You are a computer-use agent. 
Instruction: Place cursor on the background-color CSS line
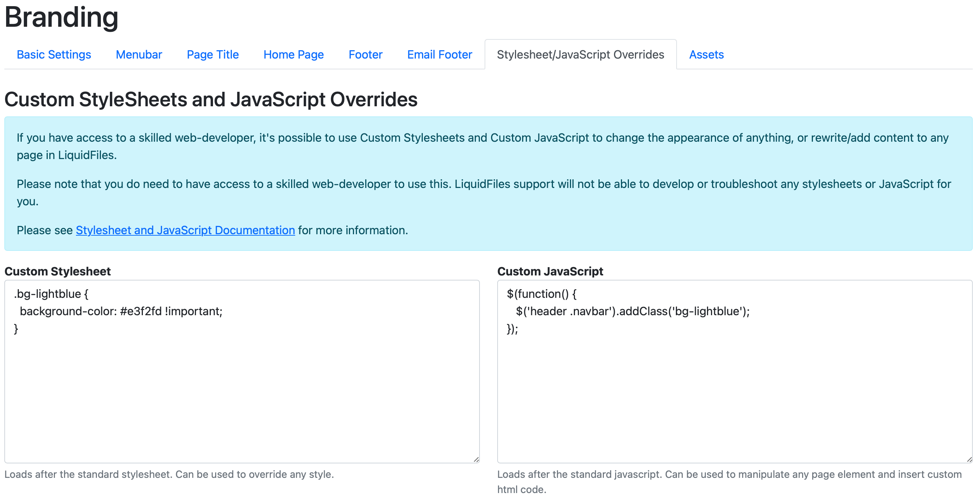click(121, 311)
